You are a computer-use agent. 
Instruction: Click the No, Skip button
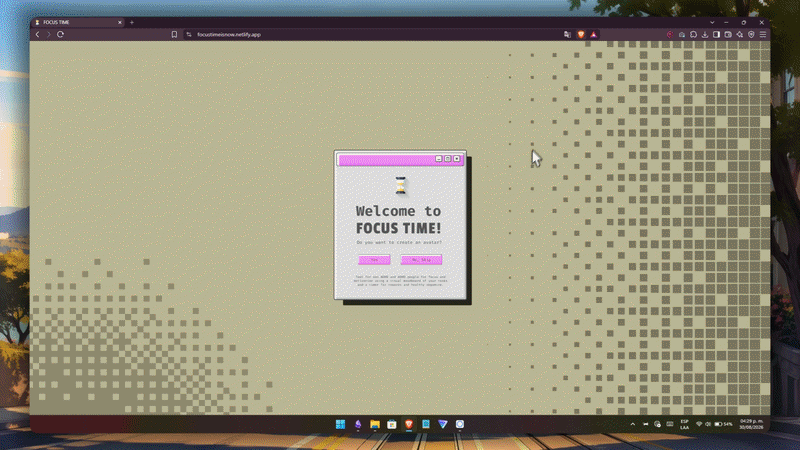point(421,260)
